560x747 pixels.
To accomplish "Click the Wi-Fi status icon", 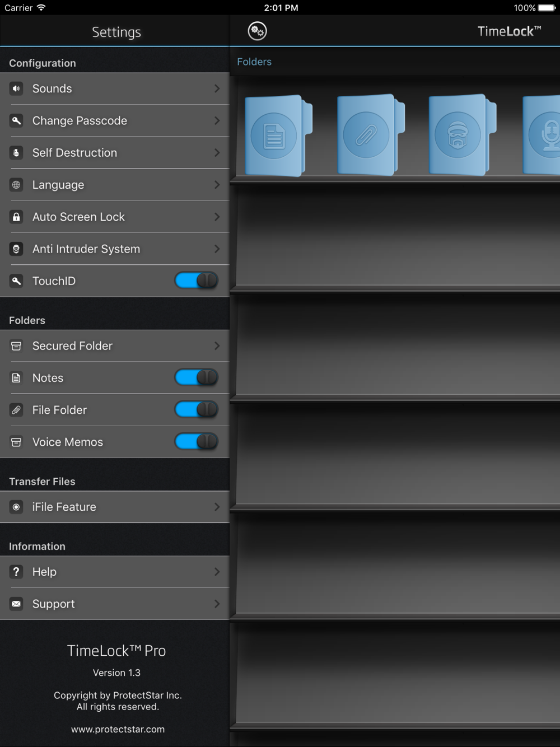I will [41, 7].
